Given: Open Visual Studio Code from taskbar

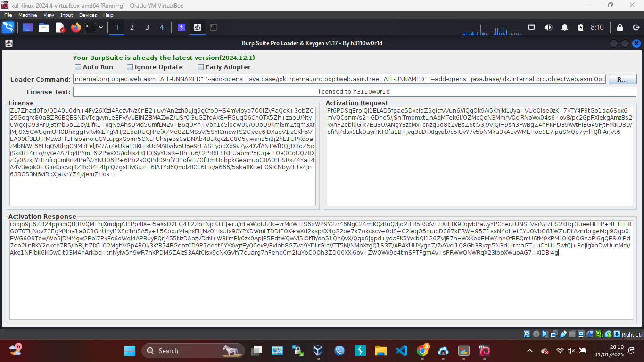Looking at the screenshot, I should pyautogui.click(x=401, y=351).
